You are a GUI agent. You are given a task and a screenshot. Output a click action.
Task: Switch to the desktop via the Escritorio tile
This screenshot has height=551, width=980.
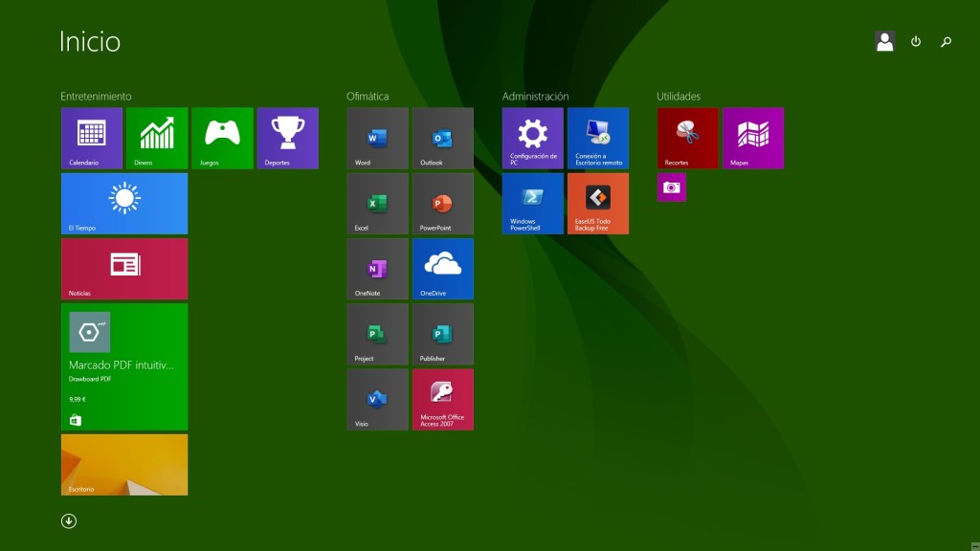(x=124, y=465)
